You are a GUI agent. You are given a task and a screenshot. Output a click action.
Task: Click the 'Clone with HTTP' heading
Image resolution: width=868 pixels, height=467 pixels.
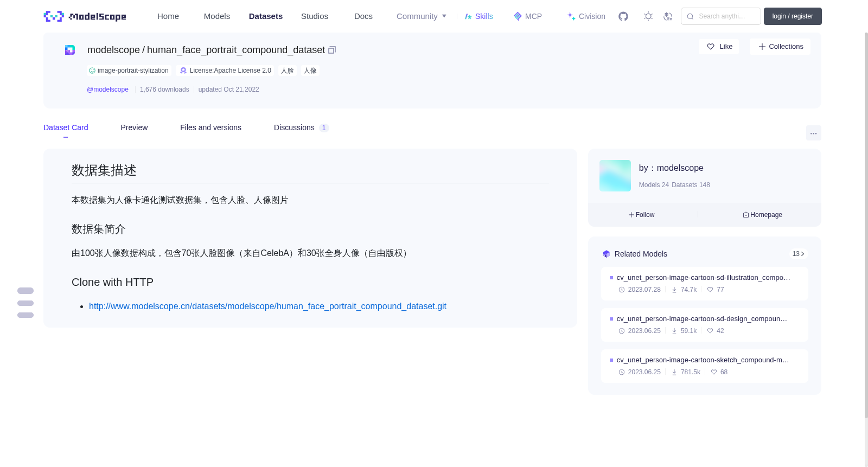pyautogui.click(x=112, y=282)
